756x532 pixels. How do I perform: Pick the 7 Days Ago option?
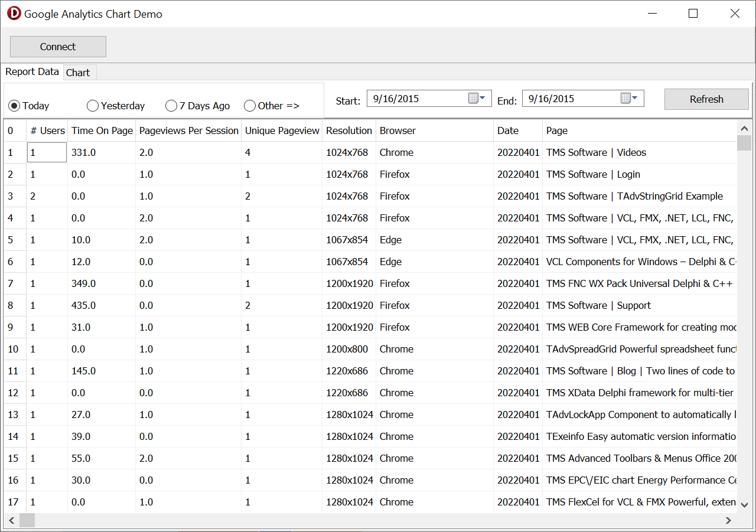[x=198, y=106]
